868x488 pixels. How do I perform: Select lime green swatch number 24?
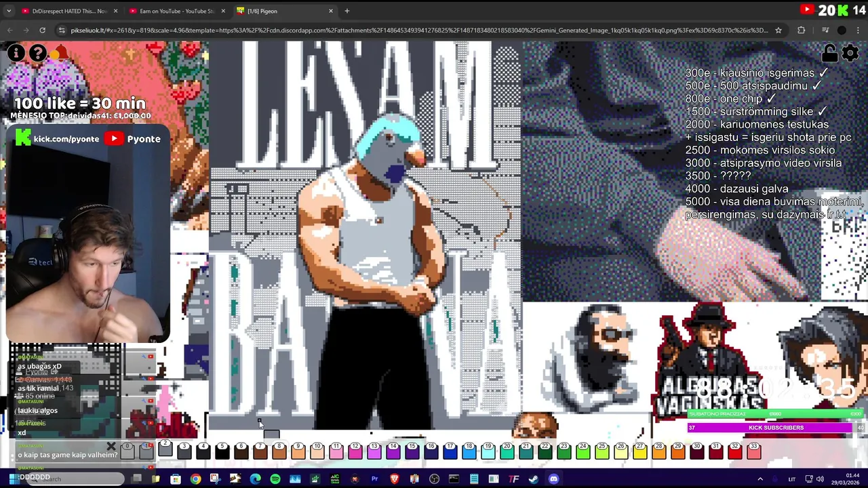point(583,451)
